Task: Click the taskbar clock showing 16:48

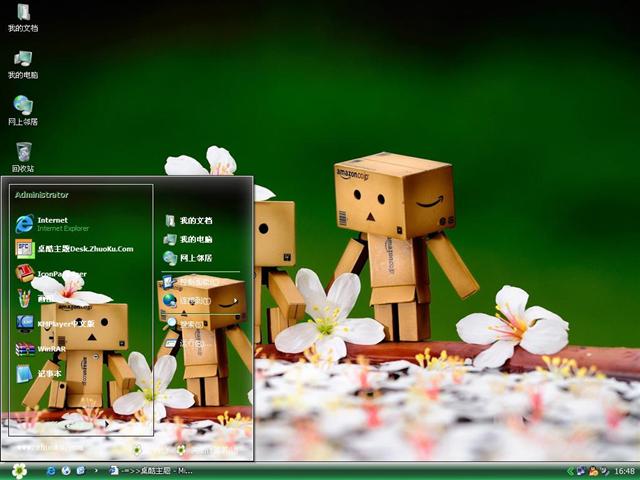Action: coord(624,470)
